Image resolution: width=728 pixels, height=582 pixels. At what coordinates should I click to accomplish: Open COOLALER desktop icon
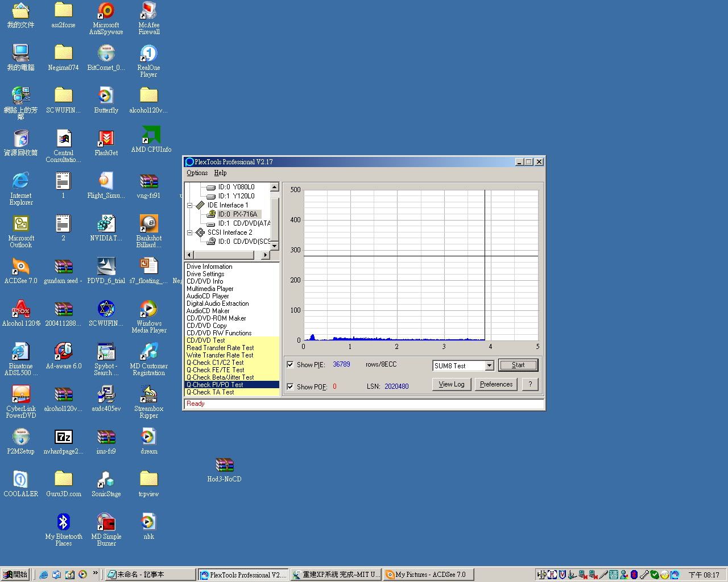[x=21, y=484]
